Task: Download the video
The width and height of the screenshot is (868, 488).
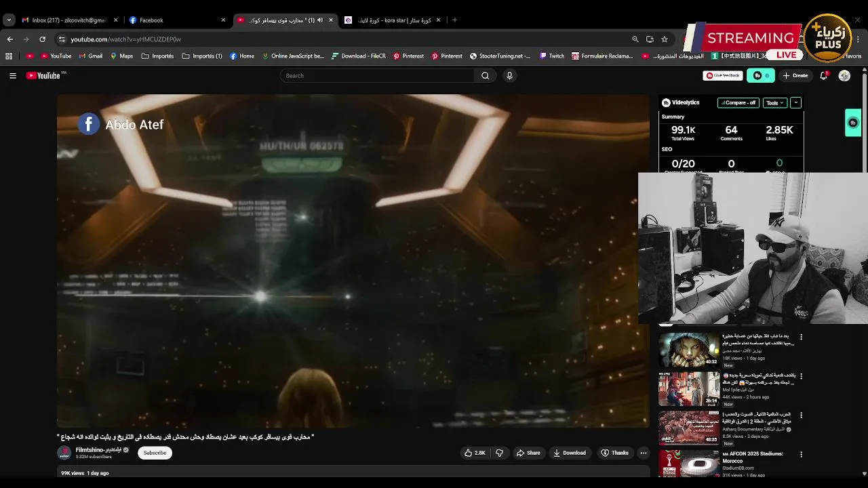Action: (569, 453)
